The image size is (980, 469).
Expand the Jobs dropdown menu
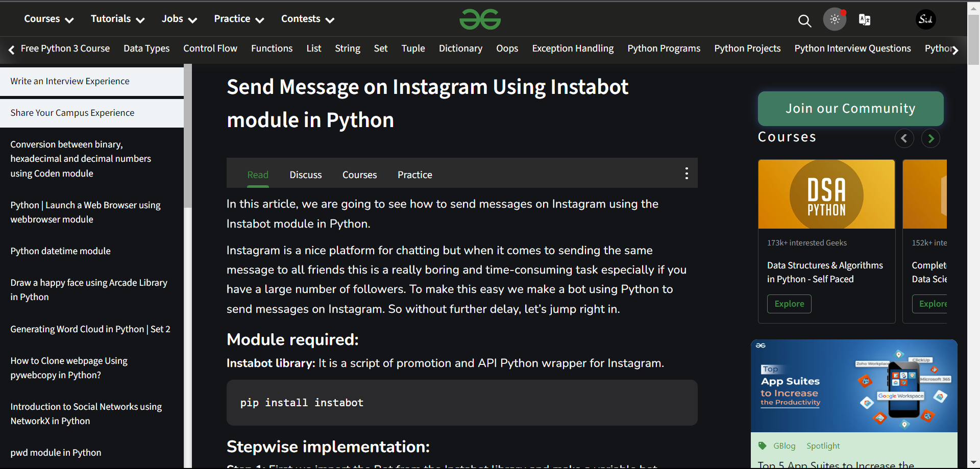[x=179, y=19]
